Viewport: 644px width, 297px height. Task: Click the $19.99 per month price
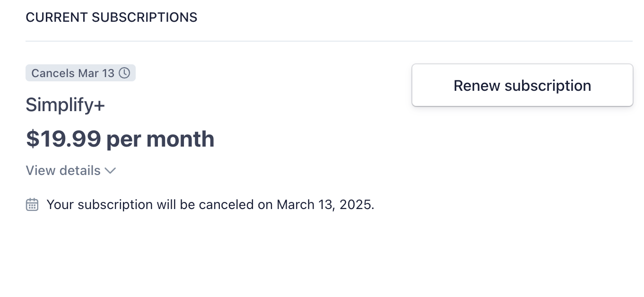(120, 139)
